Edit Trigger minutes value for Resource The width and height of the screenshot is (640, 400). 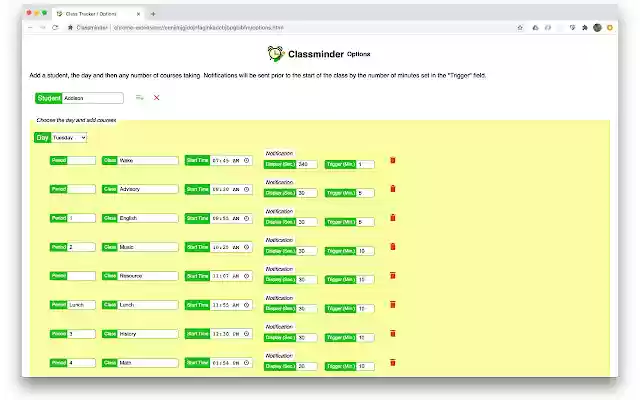pos(366,280)
